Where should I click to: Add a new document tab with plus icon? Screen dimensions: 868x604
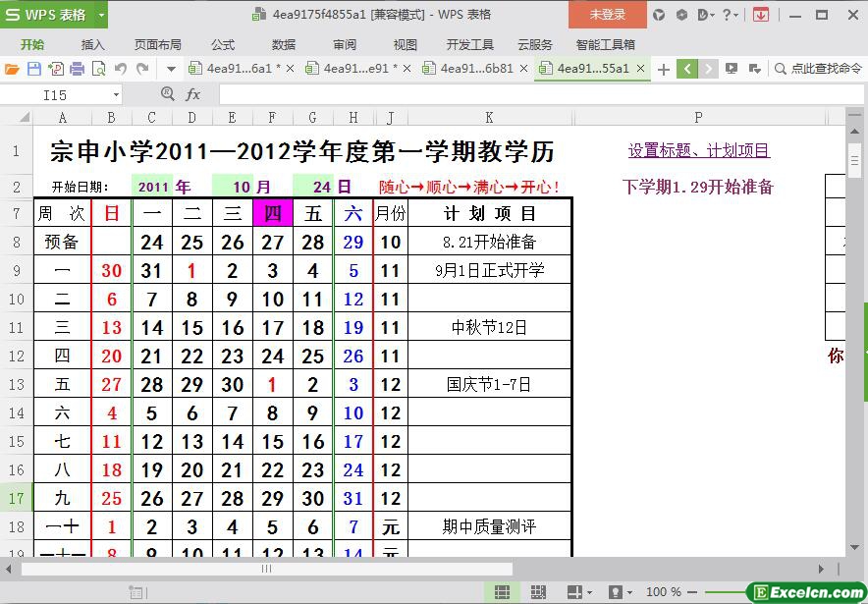pyautogui.click(x=664, y=69)
